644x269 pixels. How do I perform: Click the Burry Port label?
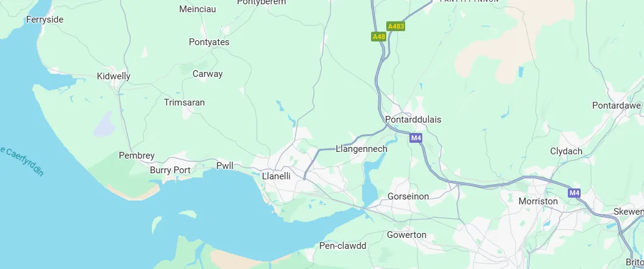click(x=170, y=170)
